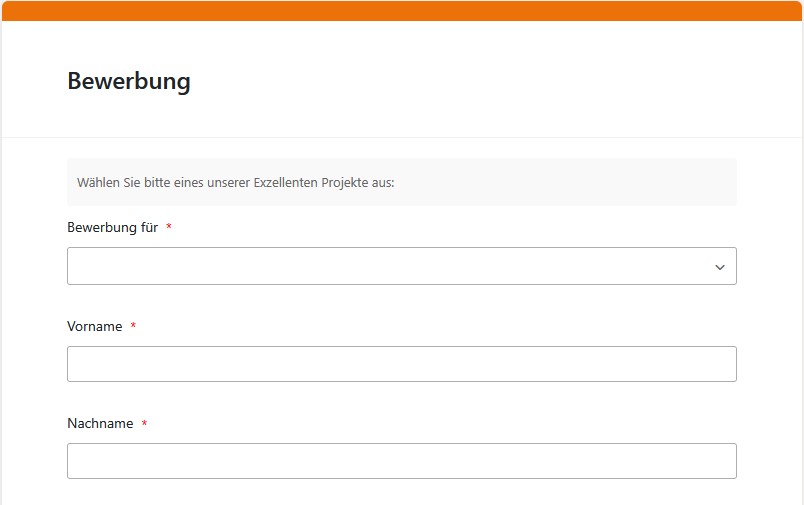804x505 pixels.
Task: Click the divider line below the heading
Action: point(401,137)
